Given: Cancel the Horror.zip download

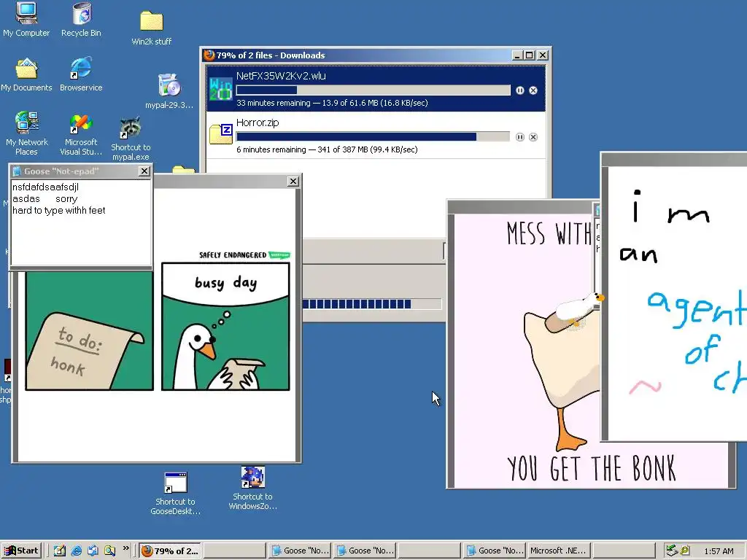Looking at the screenshot, I should click(533, 137).
